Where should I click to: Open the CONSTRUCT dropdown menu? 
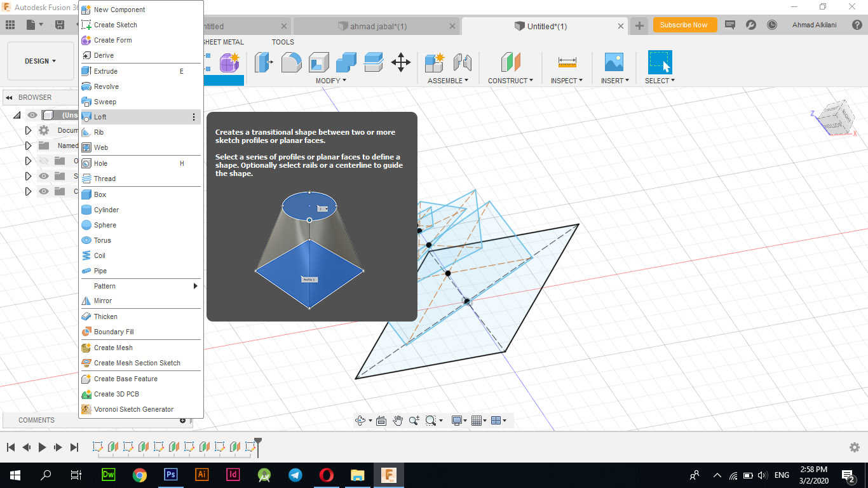click(x=510, y=81)
